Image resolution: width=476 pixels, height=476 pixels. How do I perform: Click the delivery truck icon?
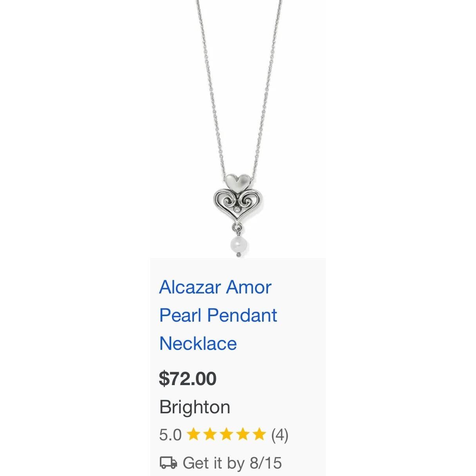point(168,463)
